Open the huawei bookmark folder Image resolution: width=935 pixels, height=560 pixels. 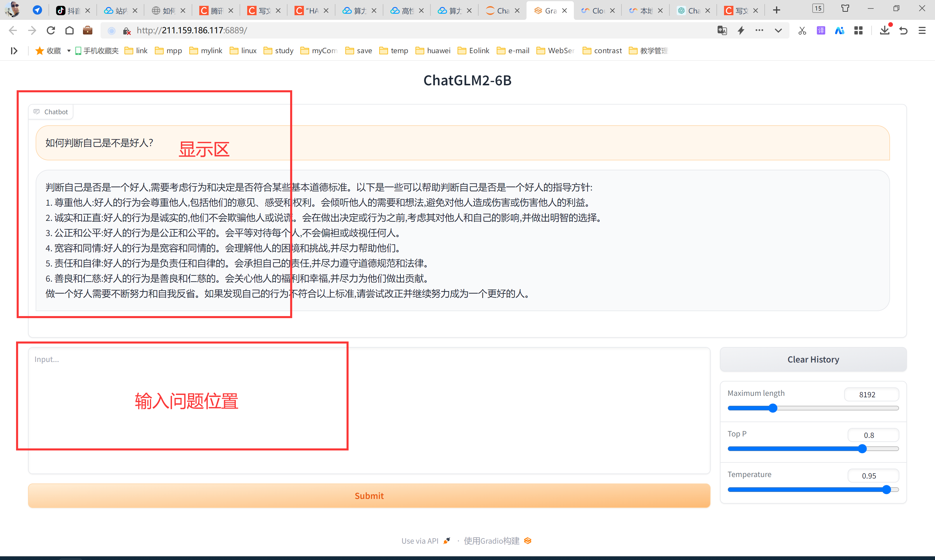point(433,51)
